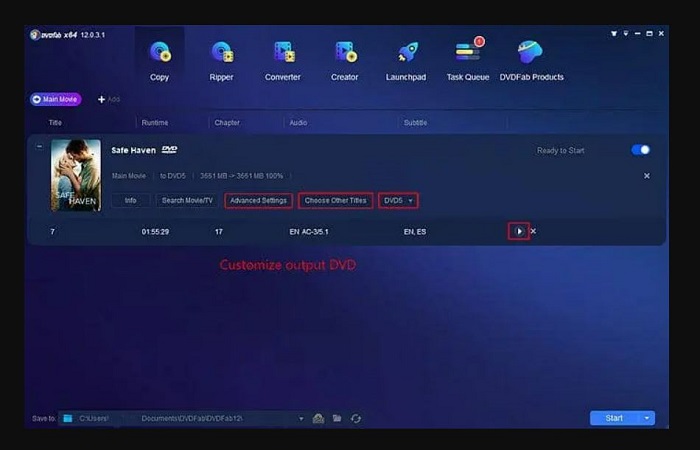Image resolution: width=700 pixels, height=450 pixels.
Task: Click the Subtitle column header
Action: click(x=415, y=122)
